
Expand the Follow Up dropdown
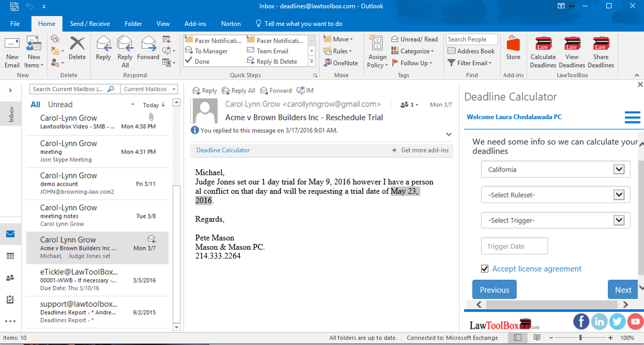tap(412, 63)
